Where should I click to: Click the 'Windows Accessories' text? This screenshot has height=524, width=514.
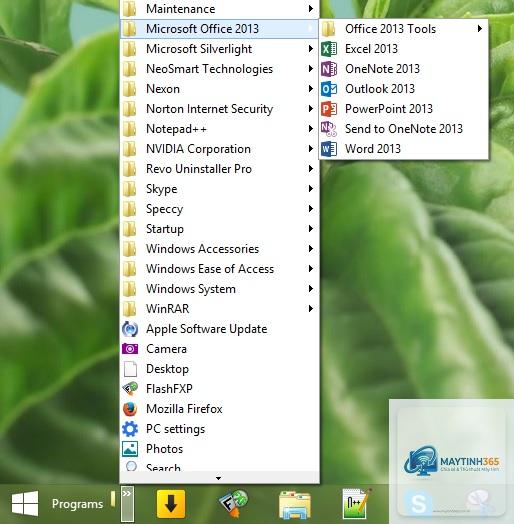point(203,249)
